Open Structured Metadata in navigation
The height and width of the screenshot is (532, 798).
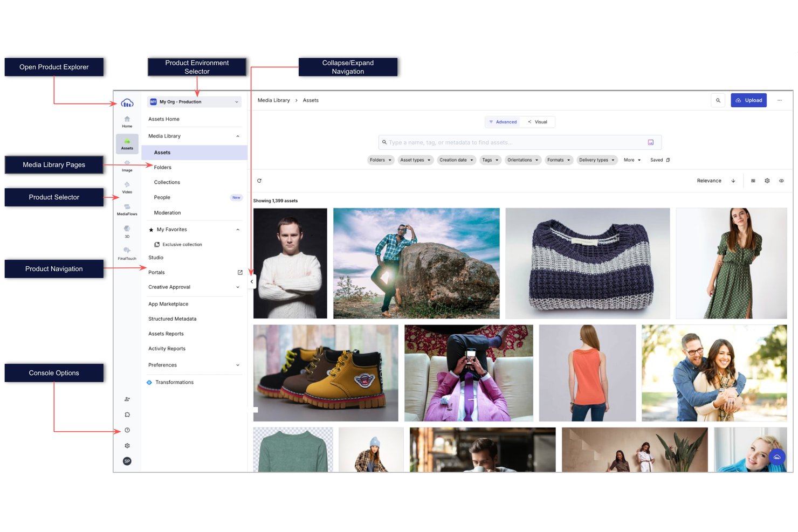tap(173, 319)
